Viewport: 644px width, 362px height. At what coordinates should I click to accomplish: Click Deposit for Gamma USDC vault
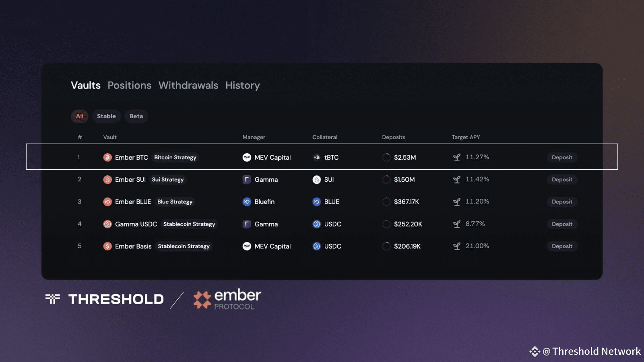click(x=562, y=224)
